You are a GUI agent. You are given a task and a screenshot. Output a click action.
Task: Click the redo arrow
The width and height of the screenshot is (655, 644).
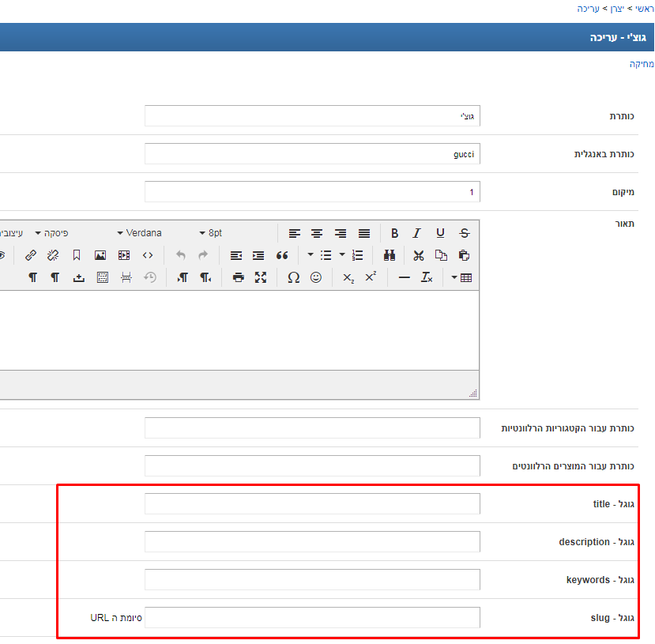tap(203, 255)
